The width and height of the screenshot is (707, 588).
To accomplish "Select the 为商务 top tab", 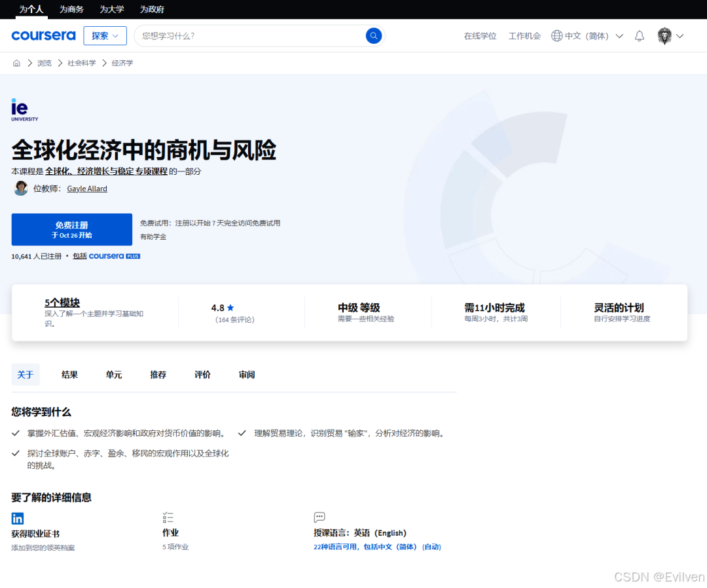I will [71, 9].
